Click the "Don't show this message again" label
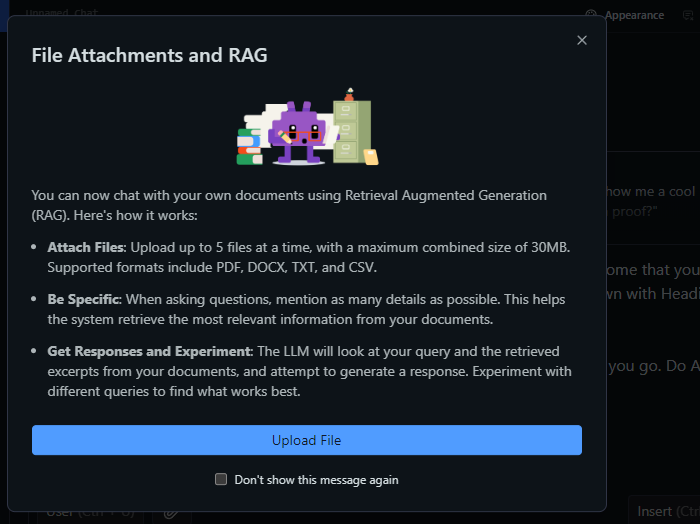 (x=316, y=480)
